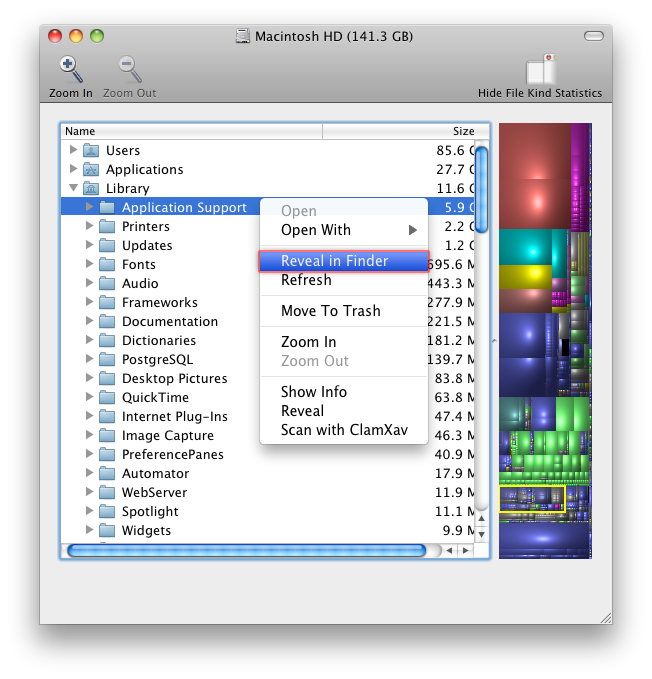Image resolution: width=652 pixels, height=679 pixels.
Task: Click the Internet Plug-Ins folder icon
Action: (107, 417)
